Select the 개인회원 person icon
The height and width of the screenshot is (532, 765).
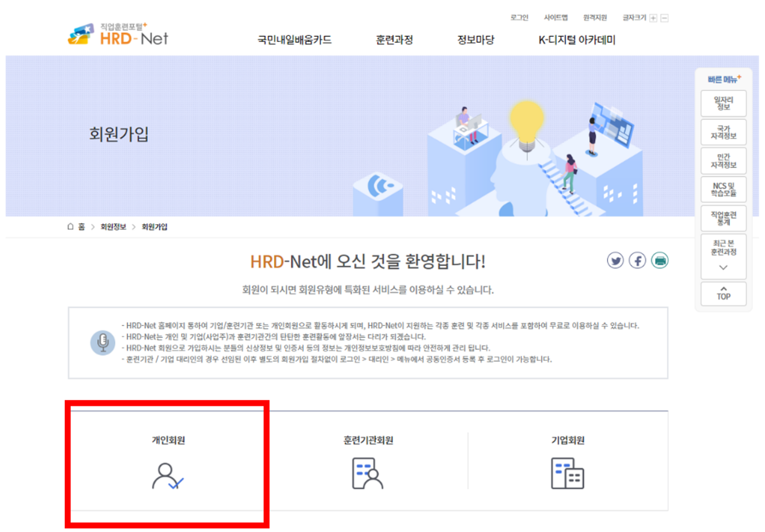point(168,476)
